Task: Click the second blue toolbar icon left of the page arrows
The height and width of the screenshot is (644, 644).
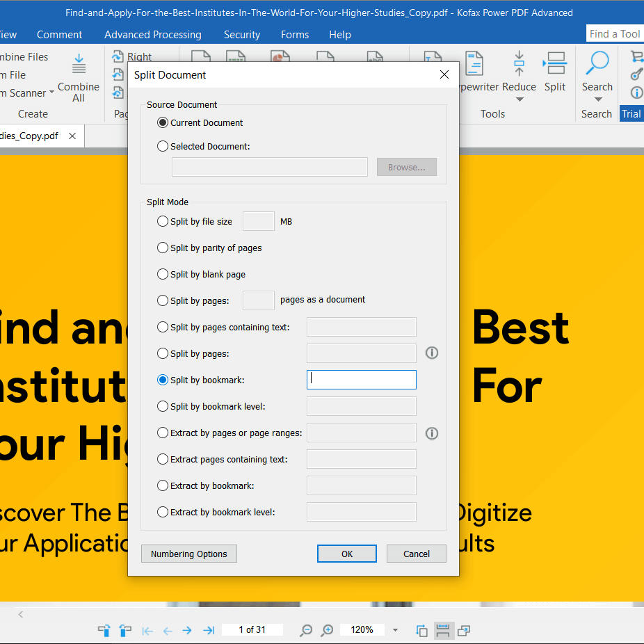Action: (x=125, y=631)
